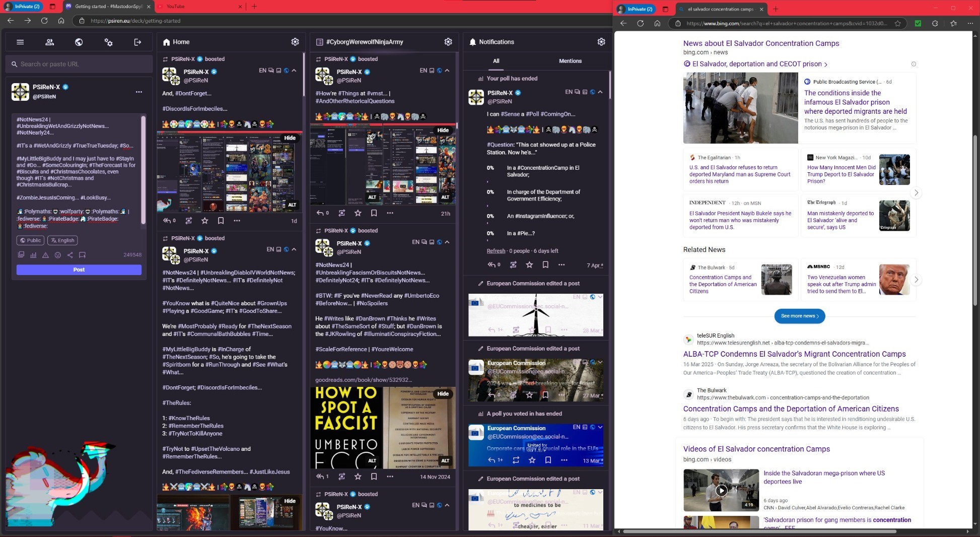Switch to the YouTube browser tab
Viewport: 980px width, 537px height.
tap(199, 7)
